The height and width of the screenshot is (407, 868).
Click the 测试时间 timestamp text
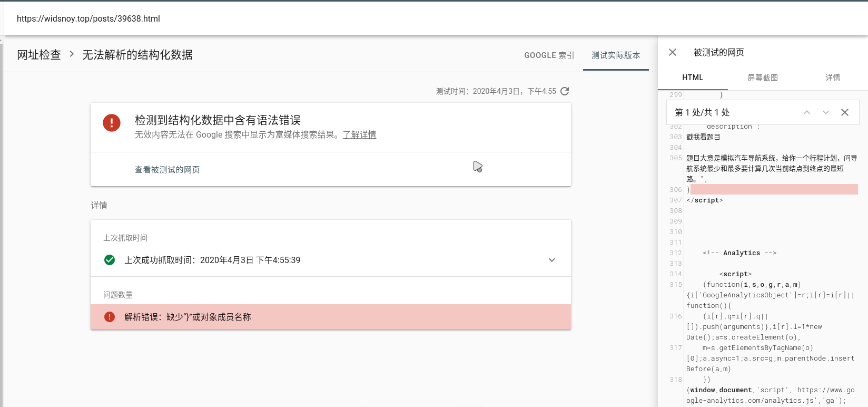click(x=496, y=91)
